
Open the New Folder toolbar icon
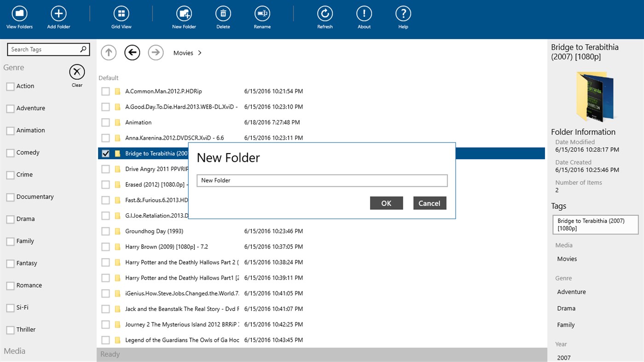(x=184, y=14)
